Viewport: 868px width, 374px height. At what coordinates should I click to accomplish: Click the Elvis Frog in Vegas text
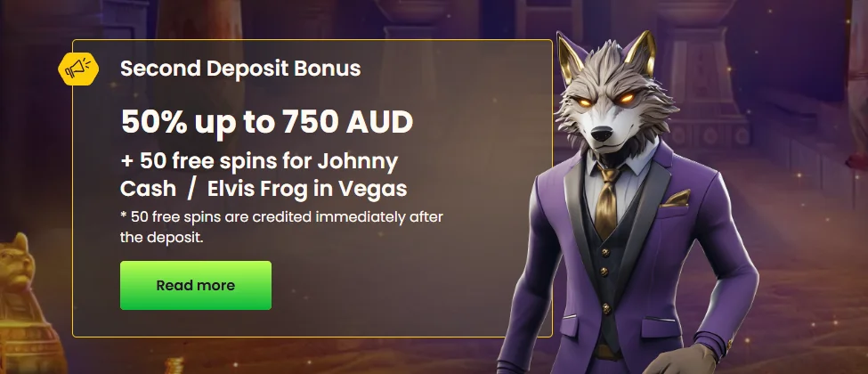click(307, 189)
